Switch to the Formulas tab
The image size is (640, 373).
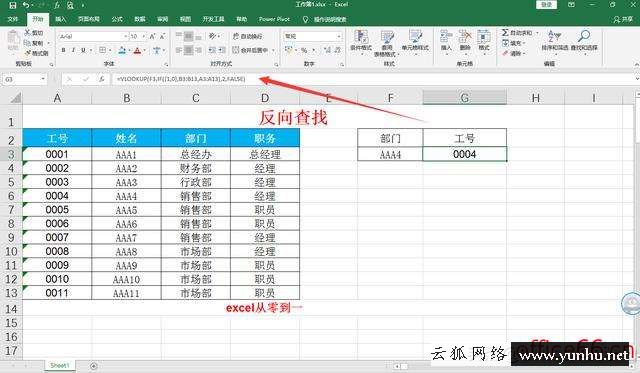pyautogui.click(x=117, y=19)
